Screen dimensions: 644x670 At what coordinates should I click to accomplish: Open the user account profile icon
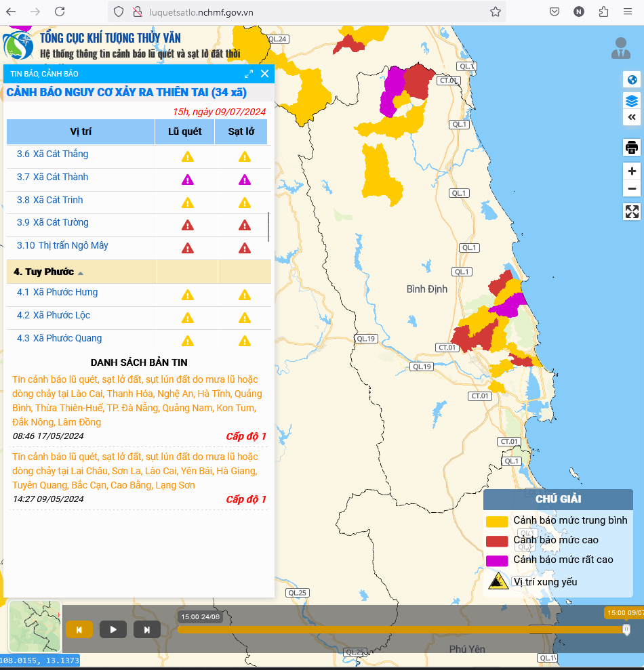[x=620, y=48]
